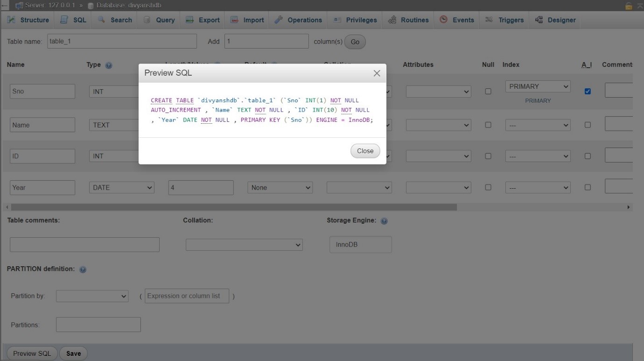Open the PRIMARY index dropdown for Sno
Viewport: 644px width, 361px height.
538,87
